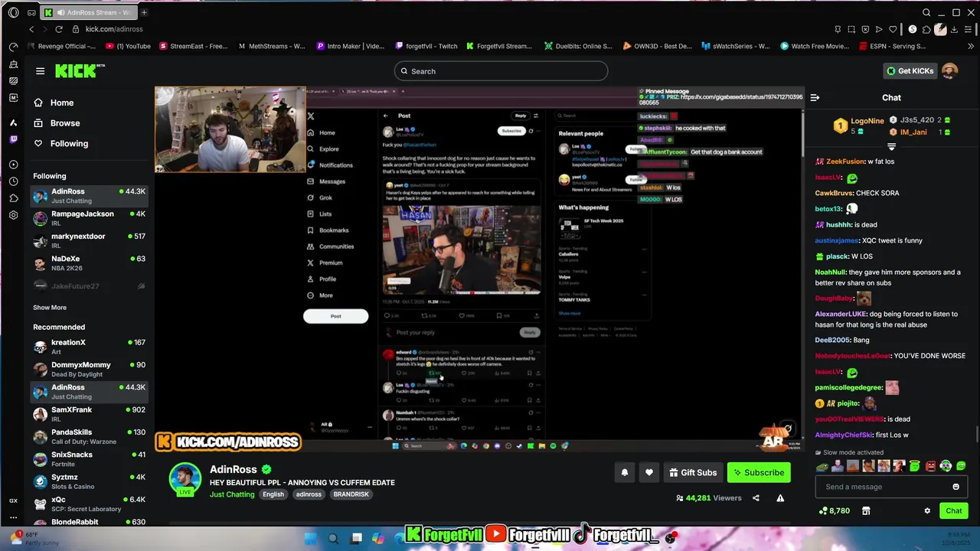Open Opera sidebar settings gear
This screenshot has width=980, height=551.
coord(13,215)
